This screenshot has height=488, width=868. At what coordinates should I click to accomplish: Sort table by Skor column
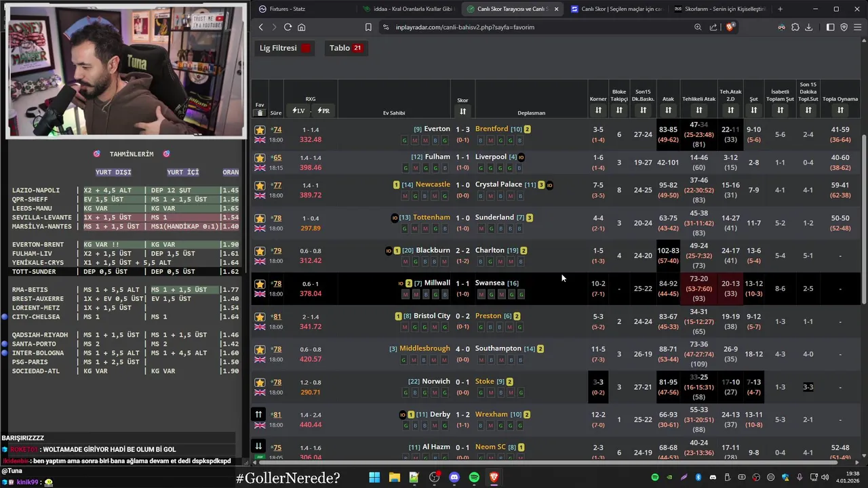(x=462, y=111)
